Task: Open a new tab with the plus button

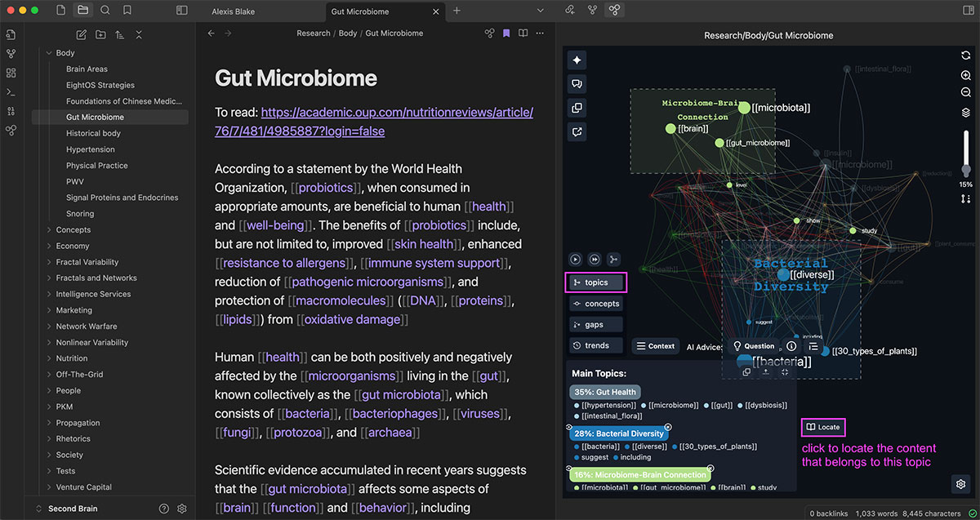Action: [457, 11]
